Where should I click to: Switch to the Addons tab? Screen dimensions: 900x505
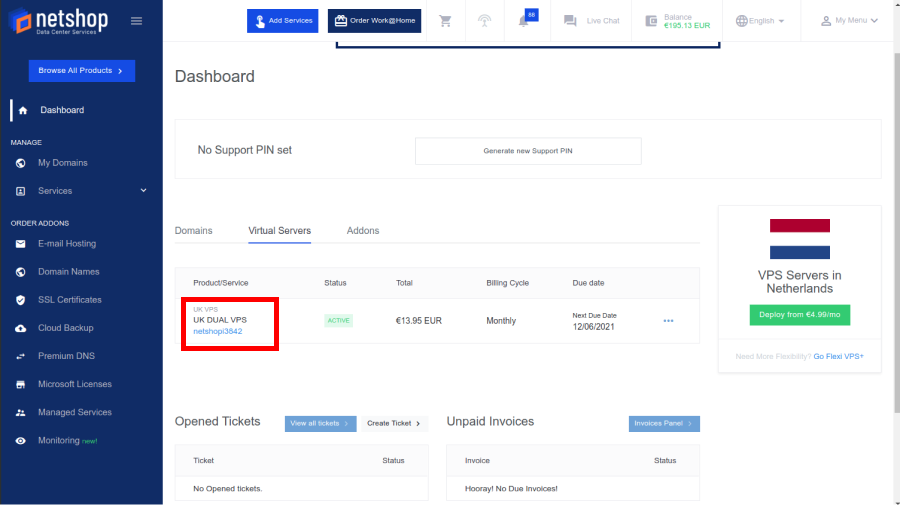pos(363,231)
